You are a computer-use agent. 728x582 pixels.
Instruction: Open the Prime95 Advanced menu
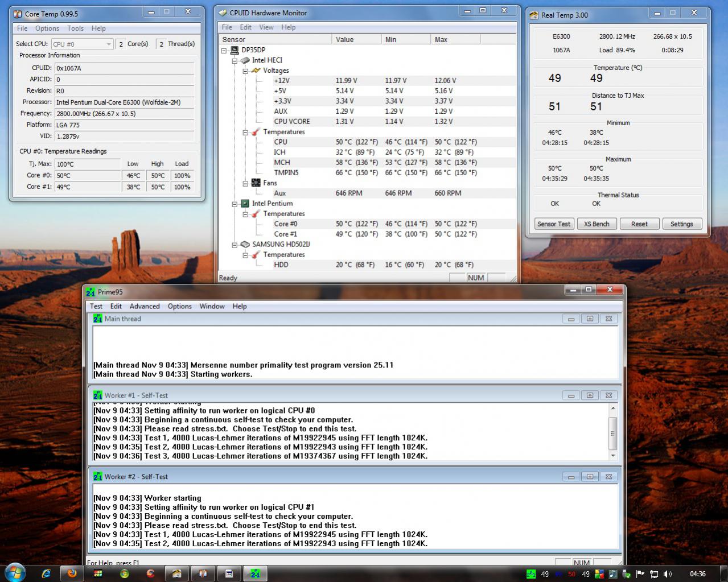(x=145, y=306)
